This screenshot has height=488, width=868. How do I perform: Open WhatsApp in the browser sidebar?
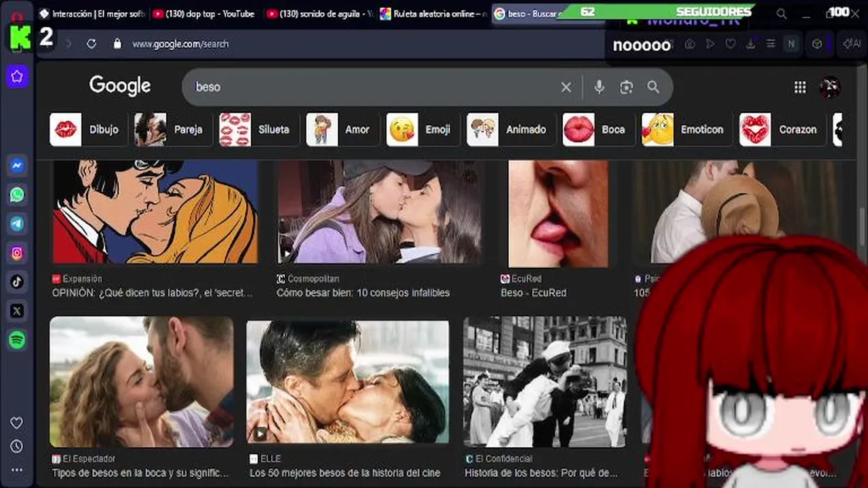click(17, 195)
